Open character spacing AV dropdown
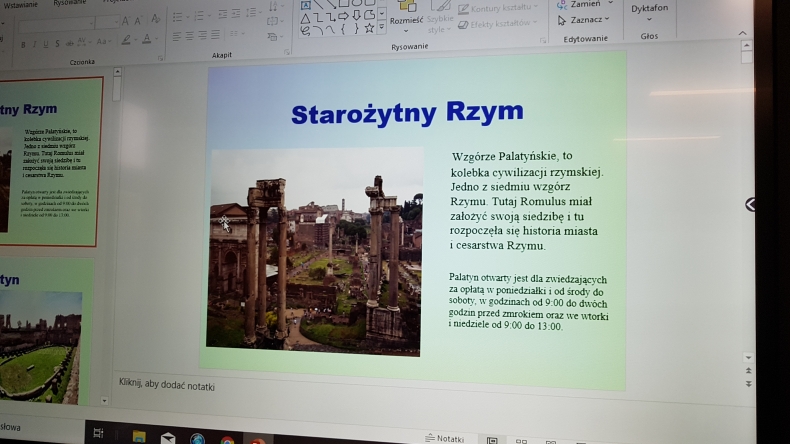 tap(83, 42)
